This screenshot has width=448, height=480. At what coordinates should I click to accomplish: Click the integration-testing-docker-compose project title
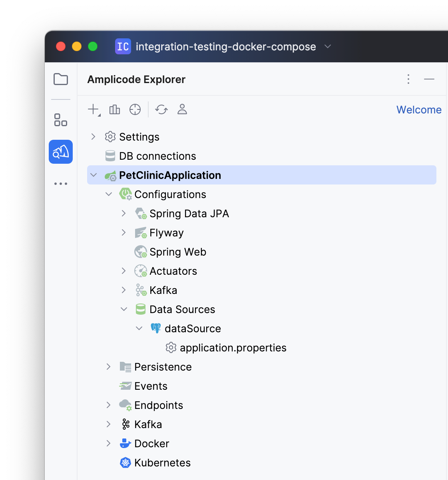coord(226,47)
